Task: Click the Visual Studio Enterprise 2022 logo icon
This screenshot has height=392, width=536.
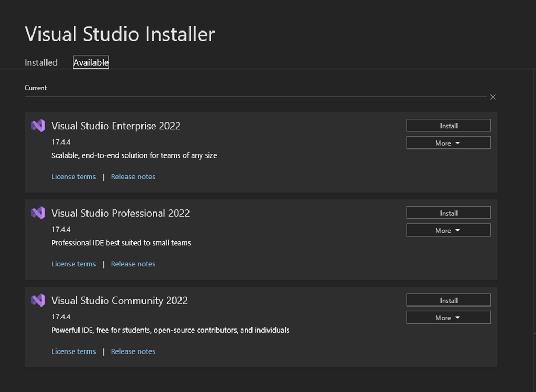Action: 38,126
